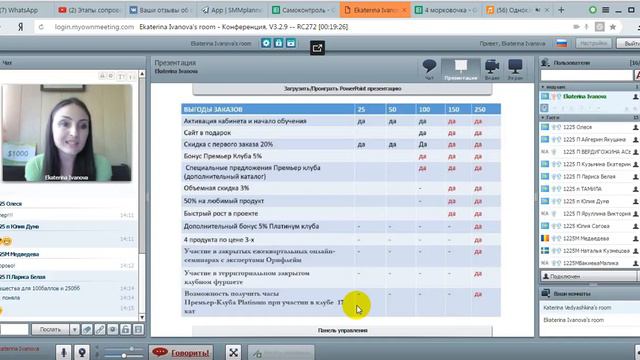Select user 1225 П Лариса Белая
Viewport: 640px width, 360px height.
coord(589,177)
